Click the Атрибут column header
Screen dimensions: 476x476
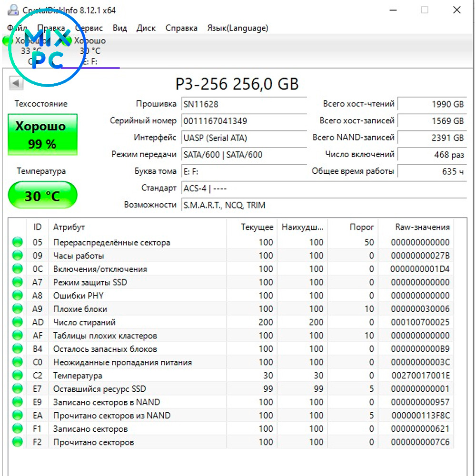click(x=138, y=227)
